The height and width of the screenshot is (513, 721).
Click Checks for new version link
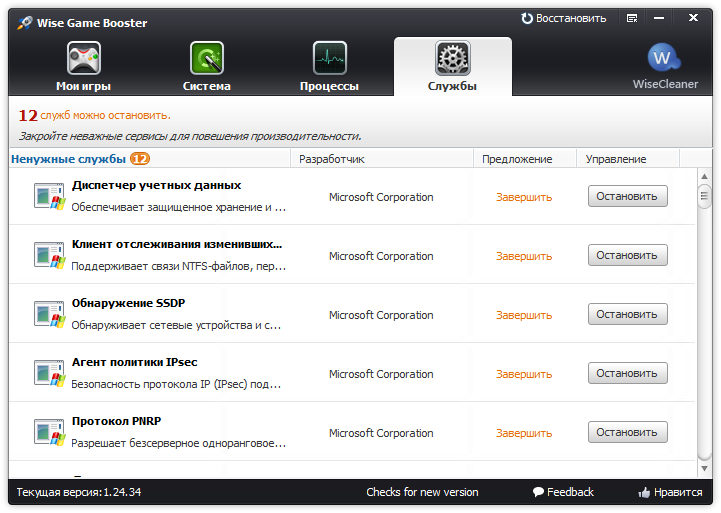pos(422,492)
